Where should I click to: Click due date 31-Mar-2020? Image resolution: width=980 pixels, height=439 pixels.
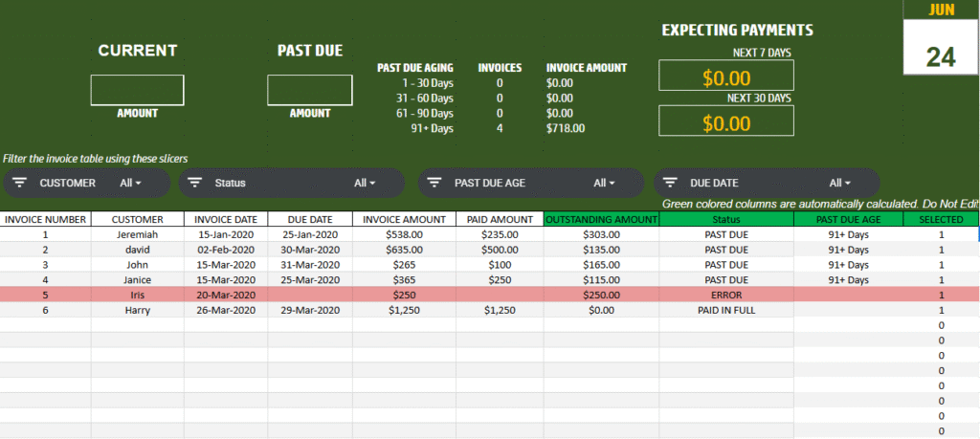[x=310, y=265]
